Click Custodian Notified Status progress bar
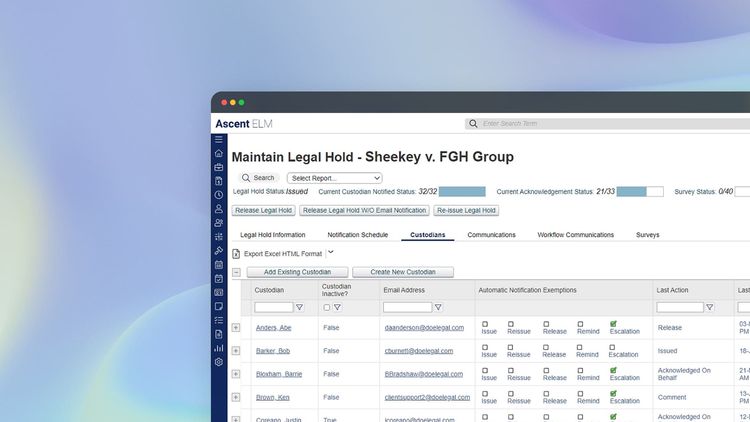Viewport: 750px width, 422px height. [x=462, y=191]
